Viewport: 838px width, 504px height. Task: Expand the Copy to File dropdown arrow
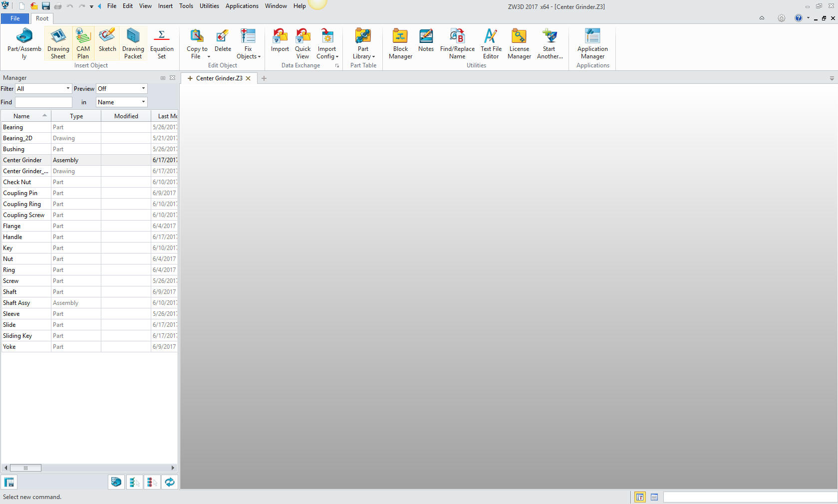[x=209, y=57]
